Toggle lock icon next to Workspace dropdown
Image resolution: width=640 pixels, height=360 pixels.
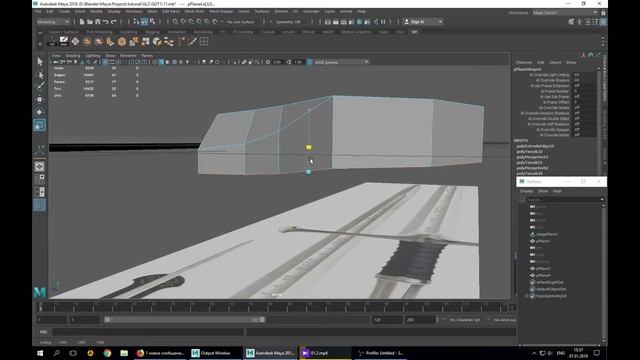(x=603, y=13)
